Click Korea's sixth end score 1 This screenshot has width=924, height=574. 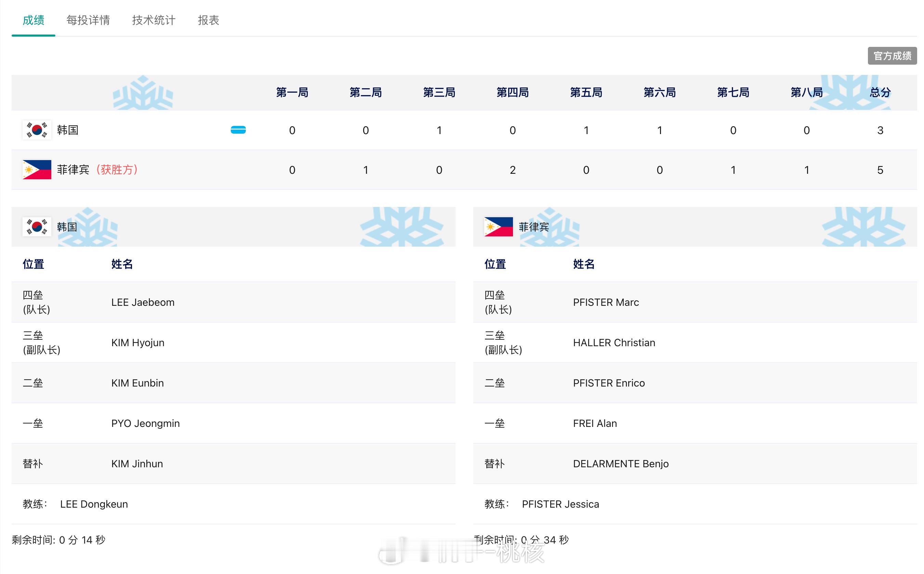(x=660, y=130)
